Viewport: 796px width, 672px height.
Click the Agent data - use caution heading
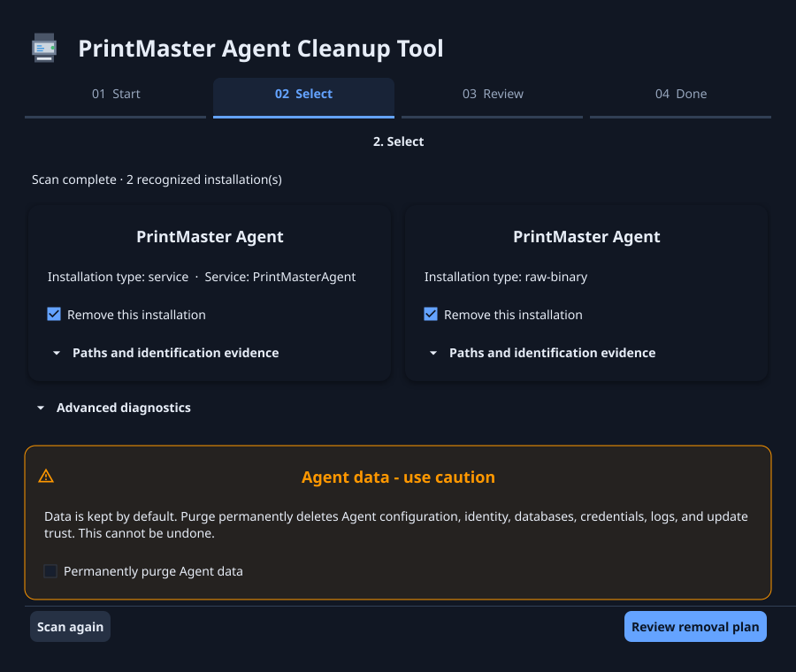click(x=398, y=477)
